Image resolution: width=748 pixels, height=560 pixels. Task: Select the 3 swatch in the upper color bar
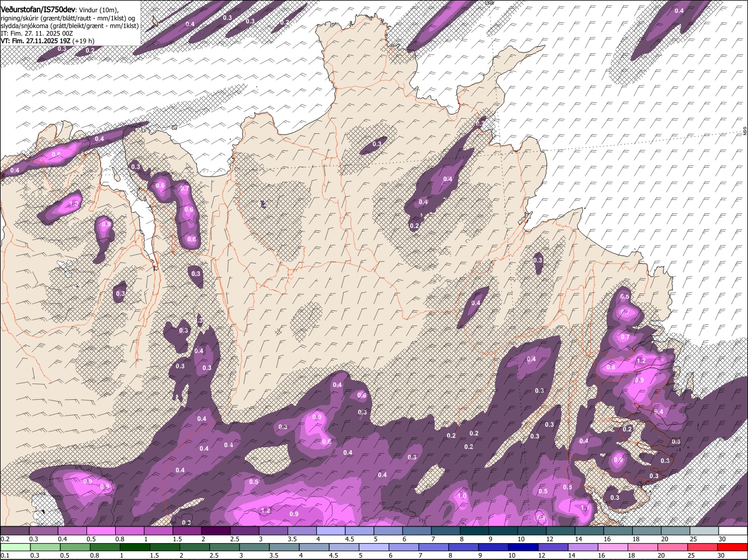[273, 530]
